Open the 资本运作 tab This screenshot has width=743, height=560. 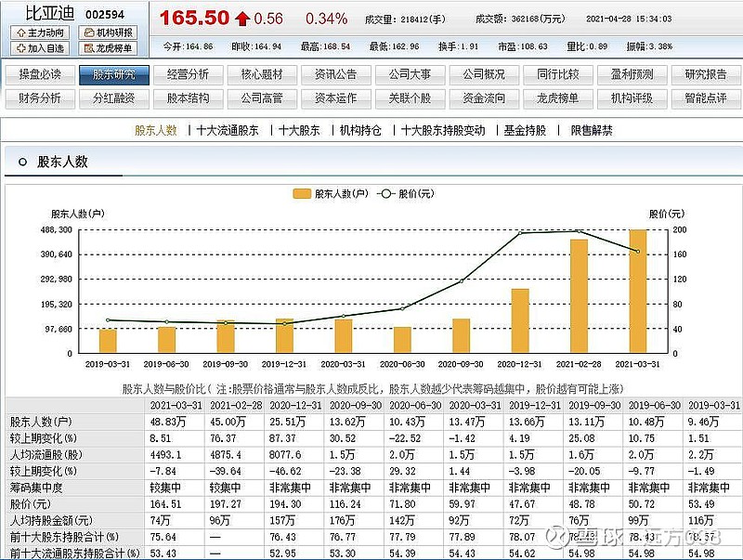tap(335, 98)
